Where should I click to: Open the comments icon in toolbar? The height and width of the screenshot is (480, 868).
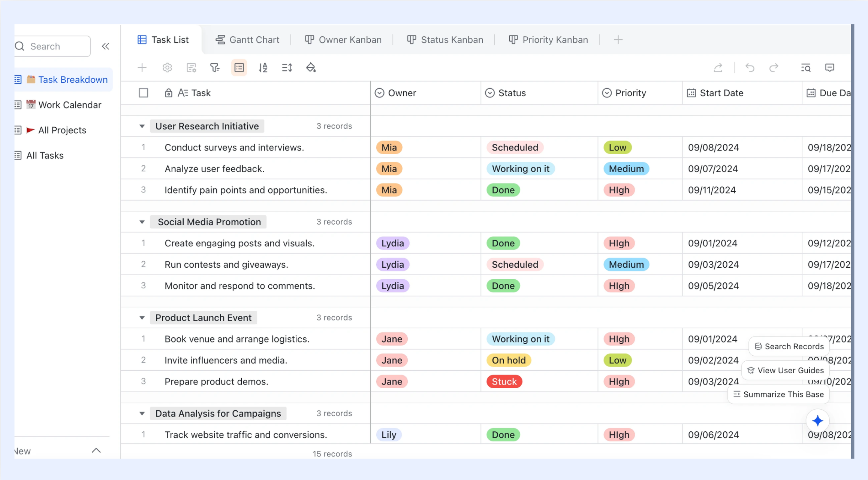[830, 67]
